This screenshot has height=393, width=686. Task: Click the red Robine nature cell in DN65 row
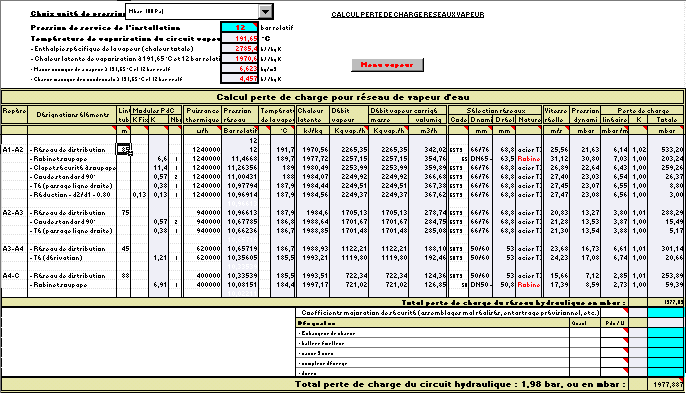(x=528, y=159)
